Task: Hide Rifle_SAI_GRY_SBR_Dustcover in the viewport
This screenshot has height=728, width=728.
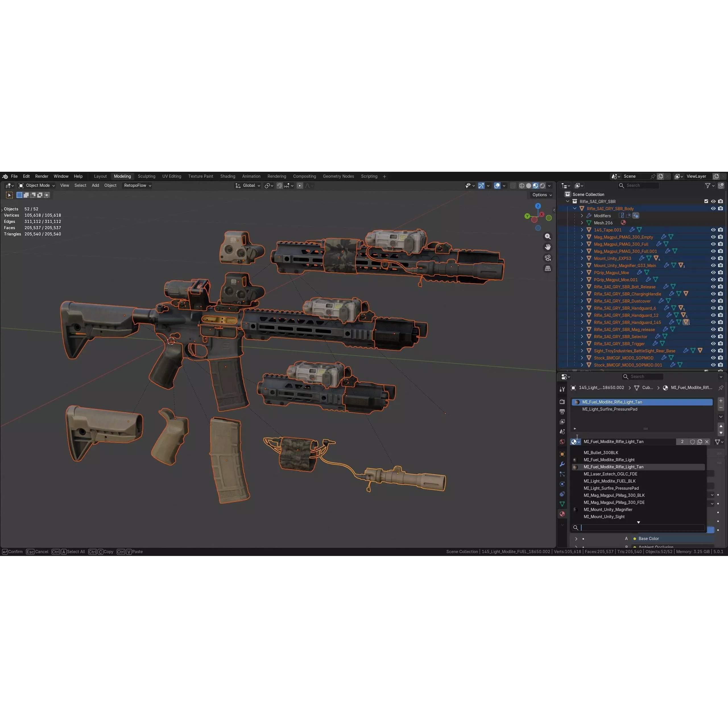Action: [713, 301]
